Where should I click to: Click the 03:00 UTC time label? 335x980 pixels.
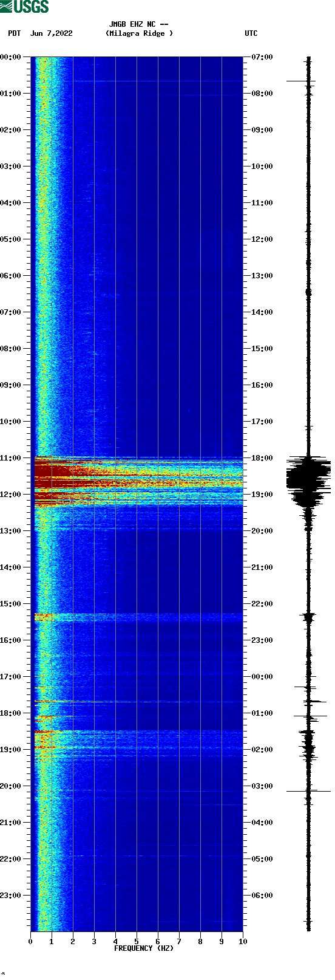click(x=262, y=786)
